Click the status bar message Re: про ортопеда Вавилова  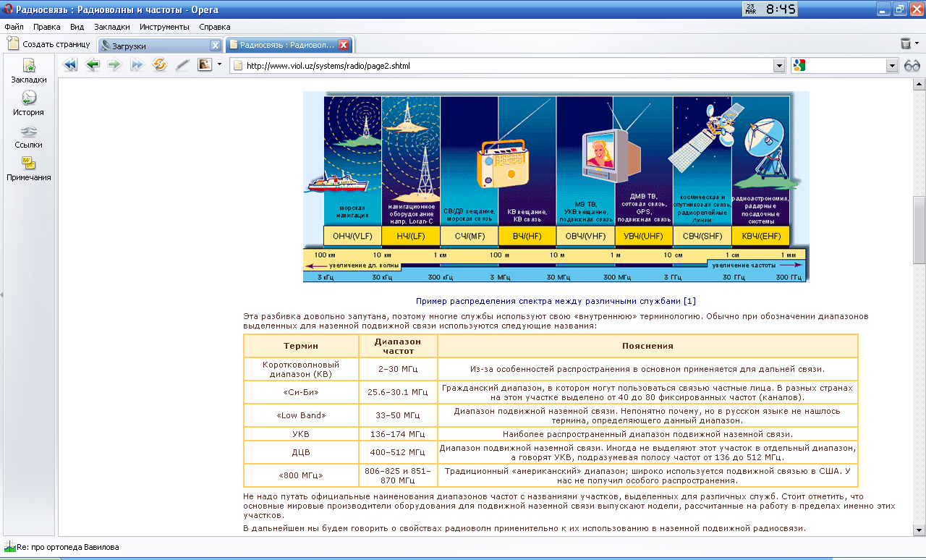coord(68,547)
